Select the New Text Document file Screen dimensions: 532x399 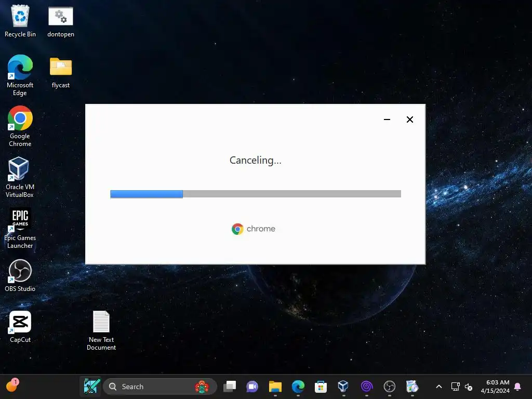pyautogui.click(x=101, y=330)
